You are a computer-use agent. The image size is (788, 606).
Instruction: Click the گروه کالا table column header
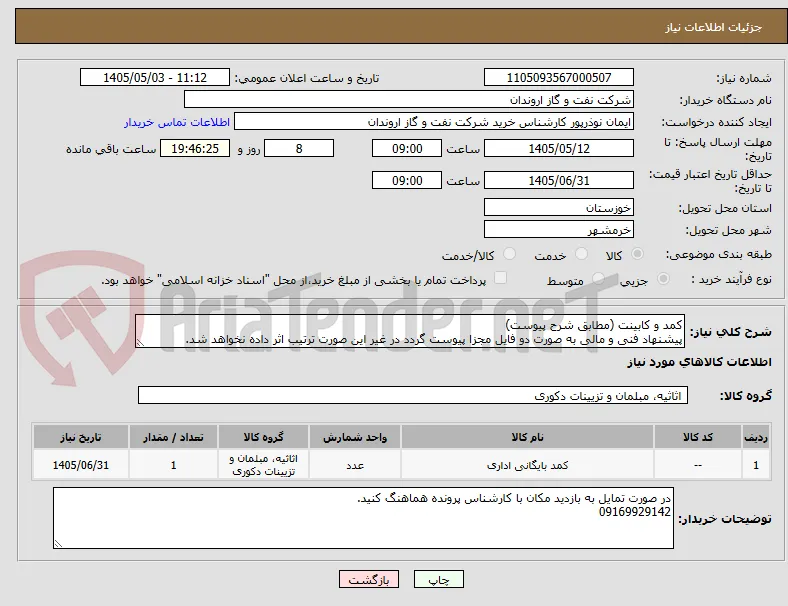pyautogui.click(x=263, y=437)
